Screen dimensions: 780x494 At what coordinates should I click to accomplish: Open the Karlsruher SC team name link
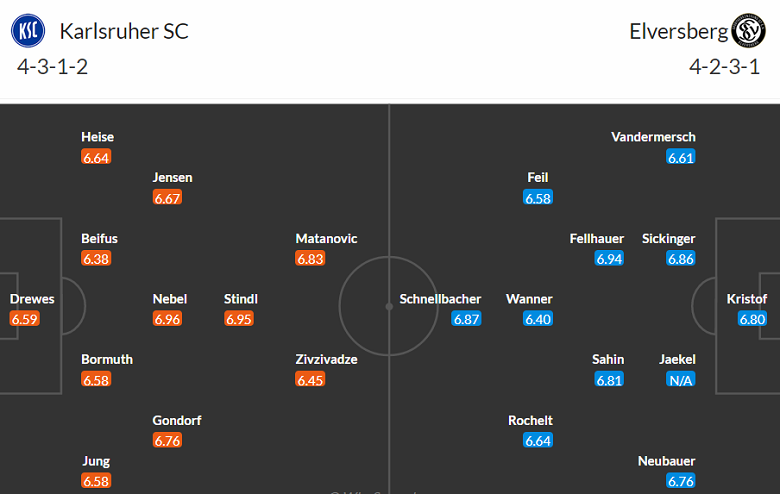point(124,31)
